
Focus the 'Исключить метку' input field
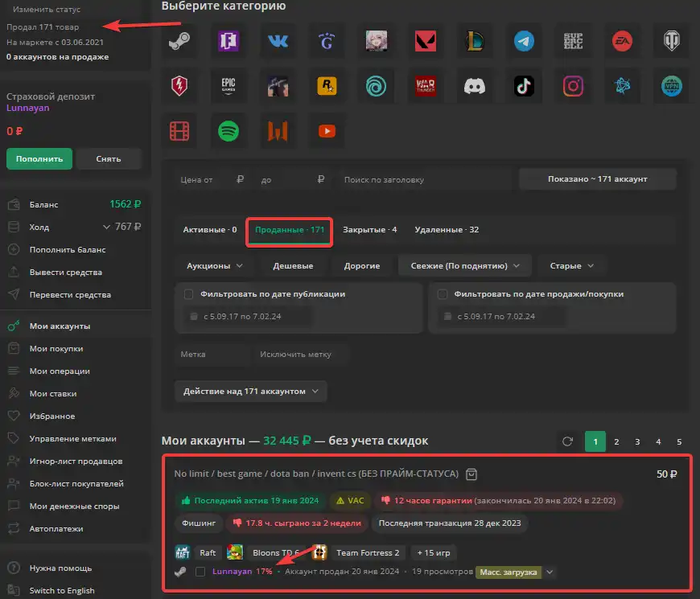[x=301, y=355]
